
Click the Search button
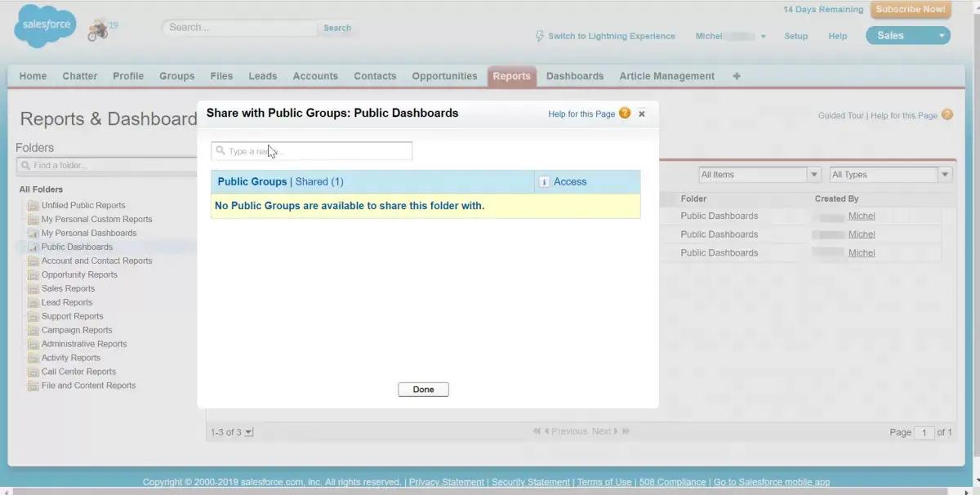(337, 28)
